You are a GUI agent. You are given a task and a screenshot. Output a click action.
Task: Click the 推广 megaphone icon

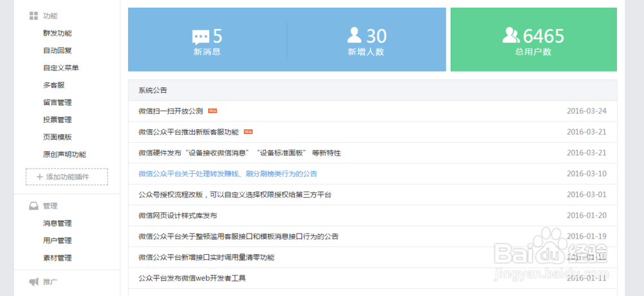click(33, 282)
